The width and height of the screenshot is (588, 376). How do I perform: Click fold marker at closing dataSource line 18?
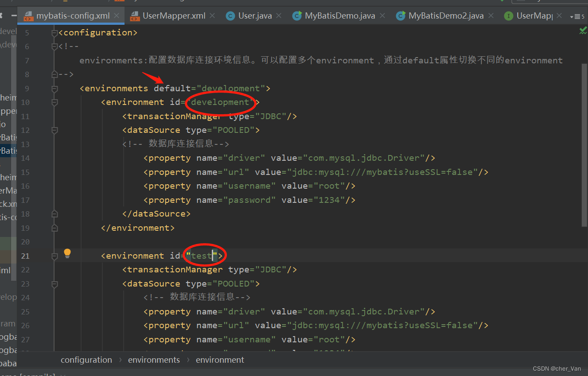pos(55,214)
